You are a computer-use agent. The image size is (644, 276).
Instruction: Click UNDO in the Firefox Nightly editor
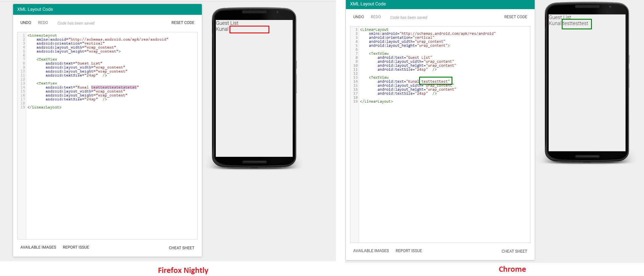(x=26, y=23)
